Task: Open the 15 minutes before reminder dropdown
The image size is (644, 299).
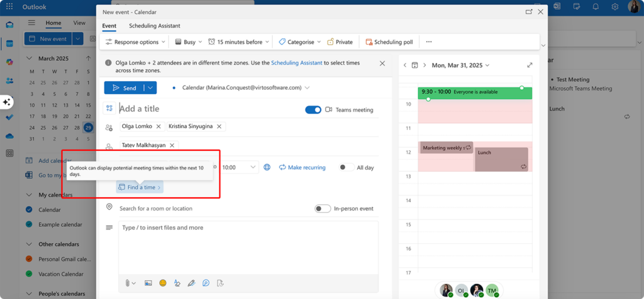Action: coord(238,42)
